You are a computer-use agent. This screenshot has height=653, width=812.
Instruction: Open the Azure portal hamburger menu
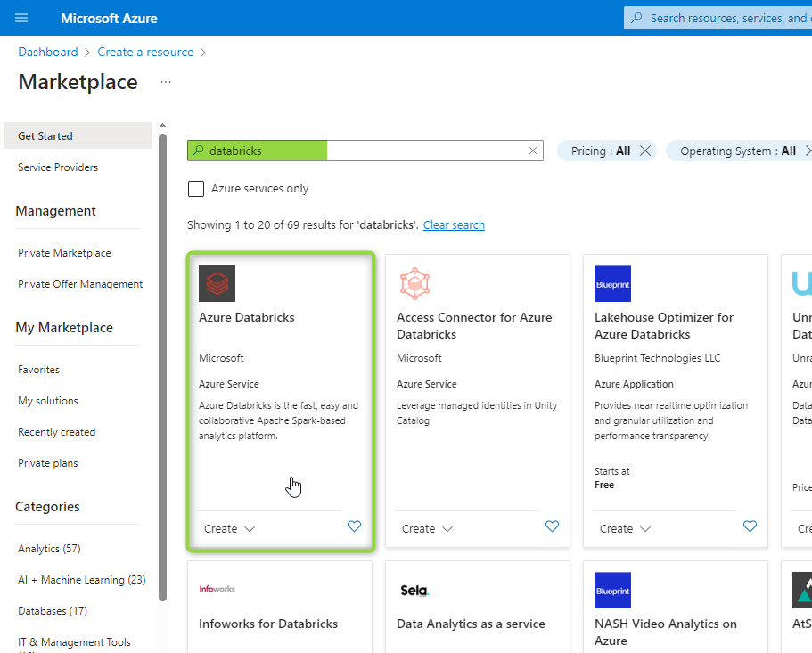coord(21,18)
